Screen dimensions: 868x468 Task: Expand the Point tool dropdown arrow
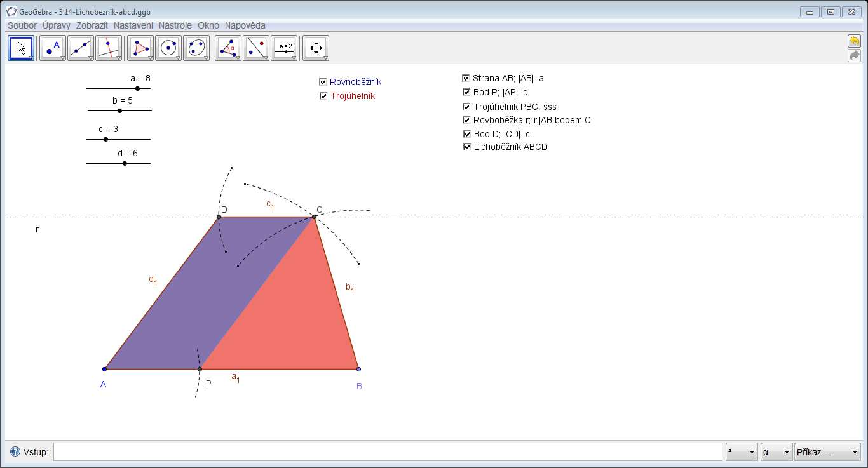coord(63,58)
